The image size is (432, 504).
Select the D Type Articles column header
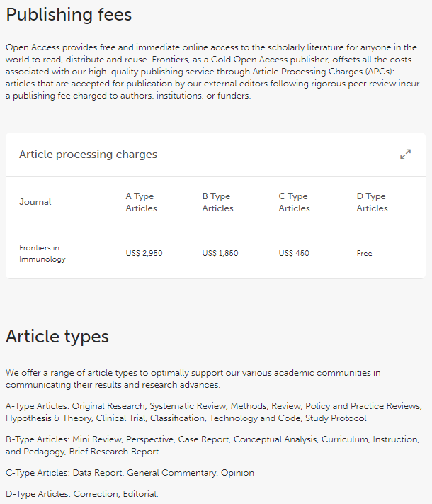pyautogui.click(x=372, y=202)
